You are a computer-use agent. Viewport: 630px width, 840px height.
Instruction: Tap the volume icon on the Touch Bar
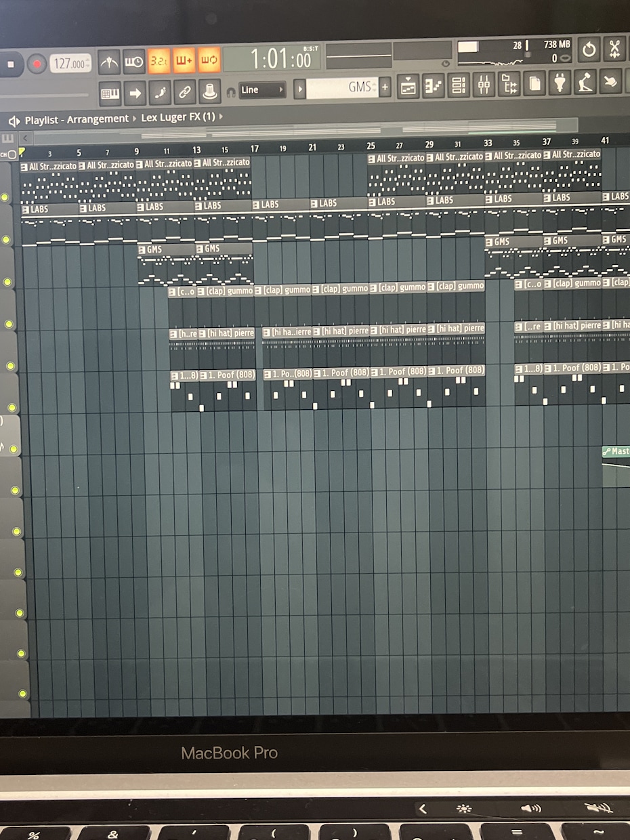pos(531,809)
